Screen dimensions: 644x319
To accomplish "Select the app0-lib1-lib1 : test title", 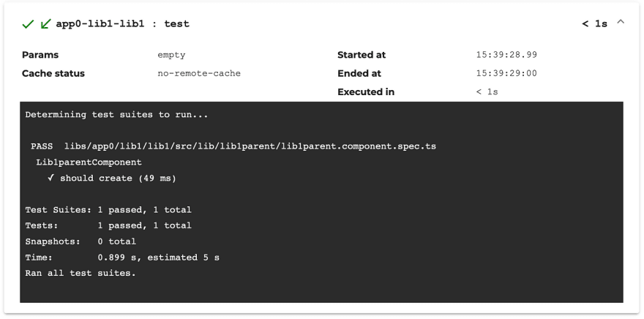I will pyautogui.click(x=123, y=24).
